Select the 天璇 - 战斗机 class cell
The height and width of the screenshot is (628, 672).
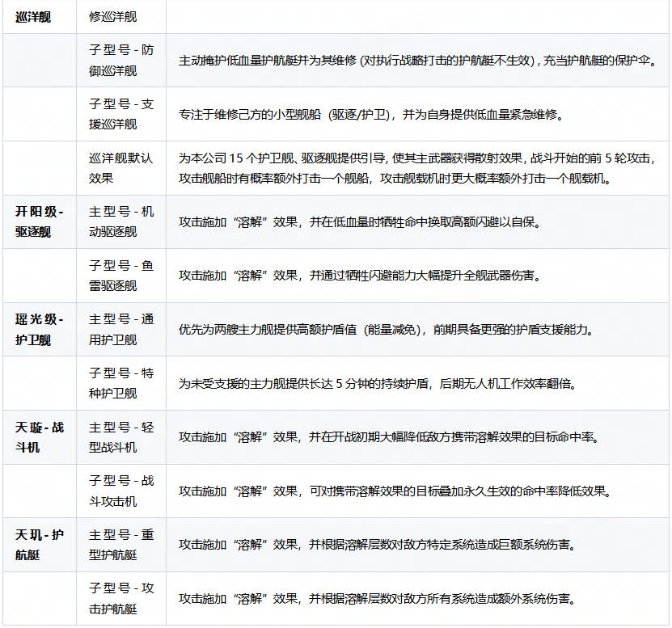coord(39,436)
